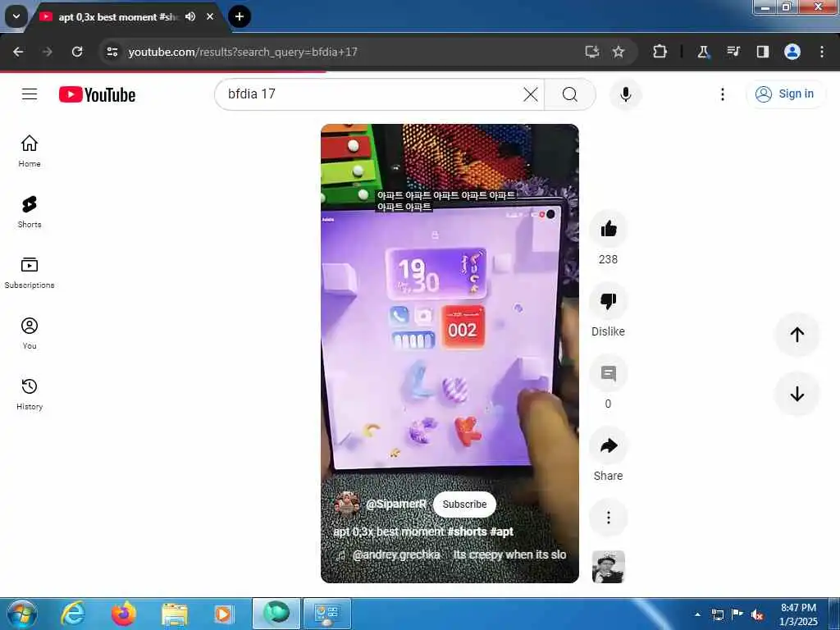Go to the next Short arrow

tap(797, 394)
